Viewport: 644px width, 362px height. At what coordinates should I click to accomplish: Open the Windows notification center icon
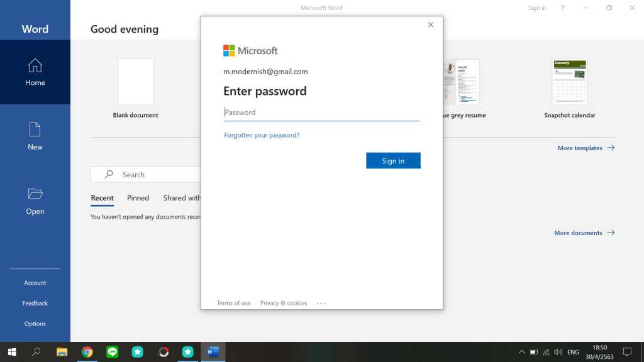[626, 352]
